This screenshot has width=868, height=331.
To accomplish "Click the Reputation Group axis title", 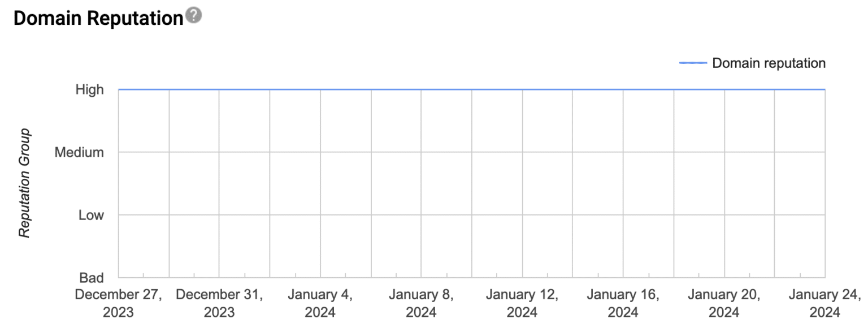I will click(x=24, y=183).
